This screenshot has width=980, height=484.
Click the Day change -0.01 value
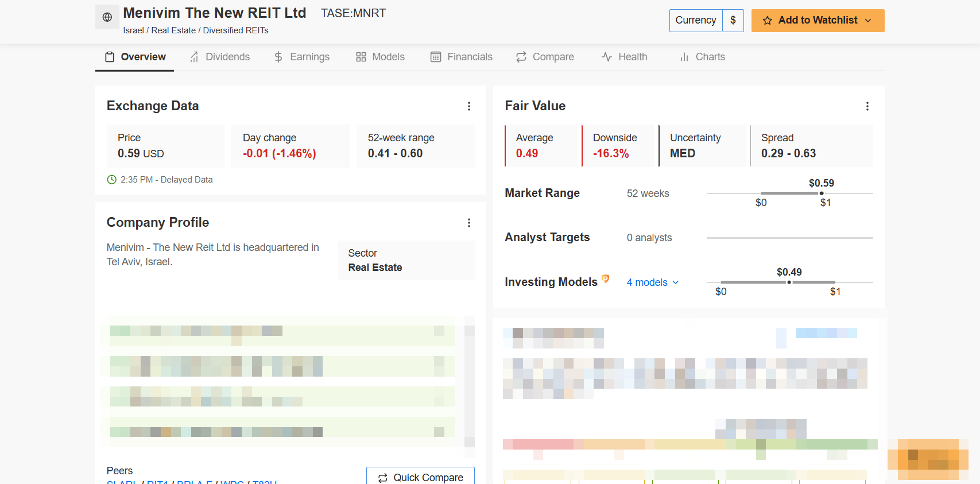(x=280, y=153)
